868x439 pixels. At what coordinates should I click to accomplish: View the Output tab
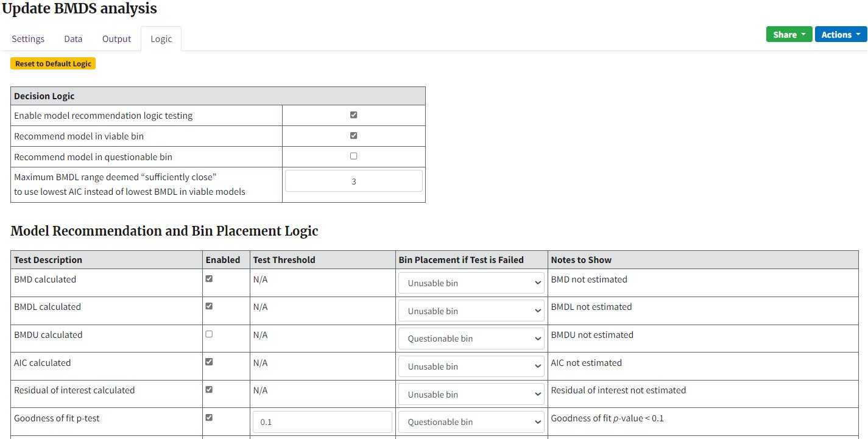(116, 38)
